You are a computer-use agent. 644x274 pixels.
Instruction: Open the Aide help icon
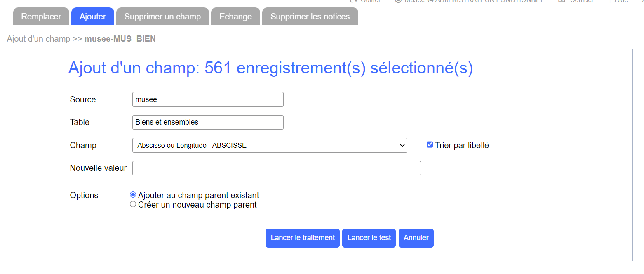[610, 1]
